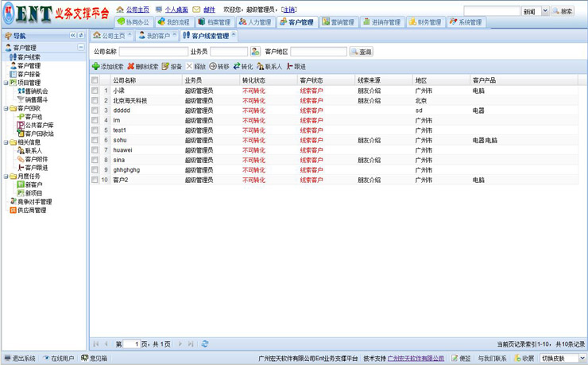
Task: Click the 转化 (convert) toolbar icon
Action: (237, 67)
